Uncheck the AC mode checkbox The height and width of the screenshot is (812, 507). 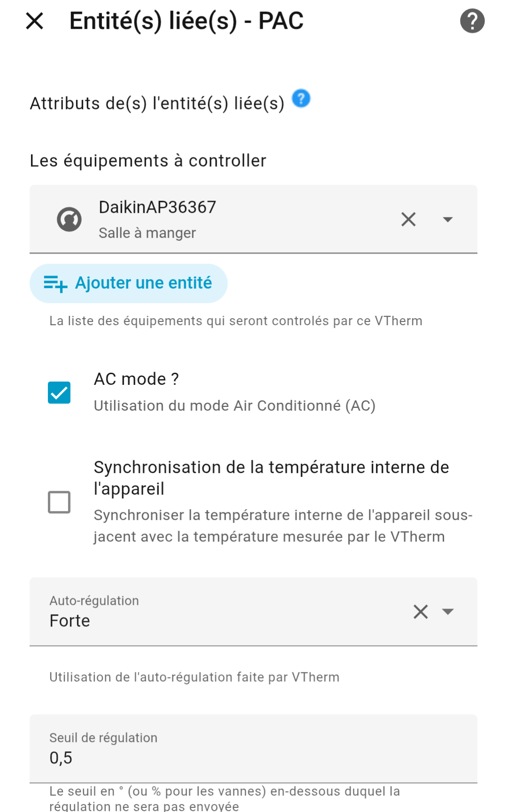[x=59, y=393]
